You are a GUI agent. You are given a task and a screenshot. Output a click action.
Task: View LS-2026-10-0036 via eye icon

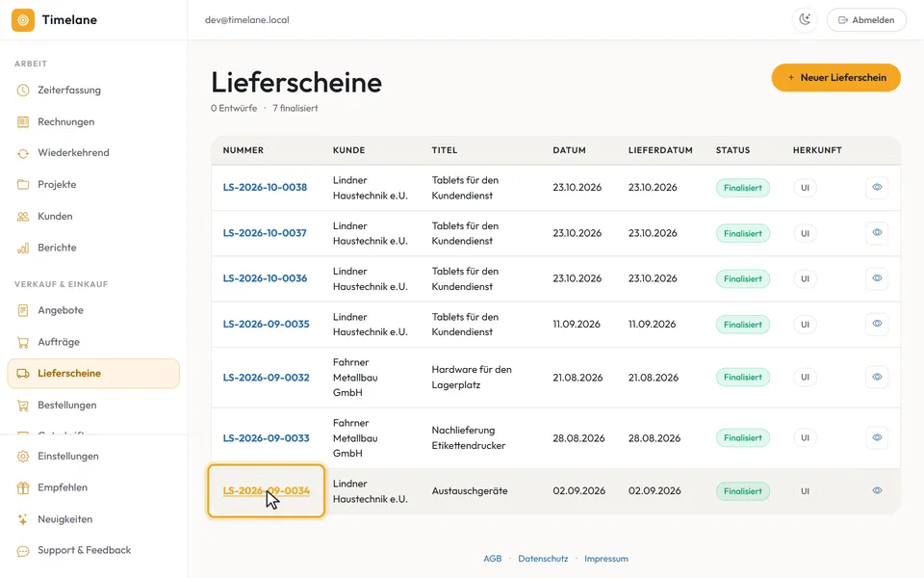click(877, 277)
